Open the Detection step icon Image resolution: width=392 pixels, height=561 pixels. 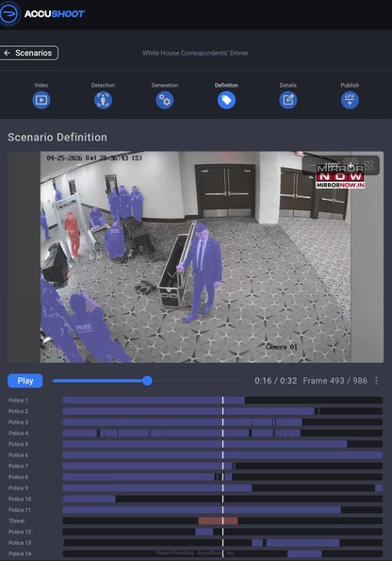(x=103, y=100)
